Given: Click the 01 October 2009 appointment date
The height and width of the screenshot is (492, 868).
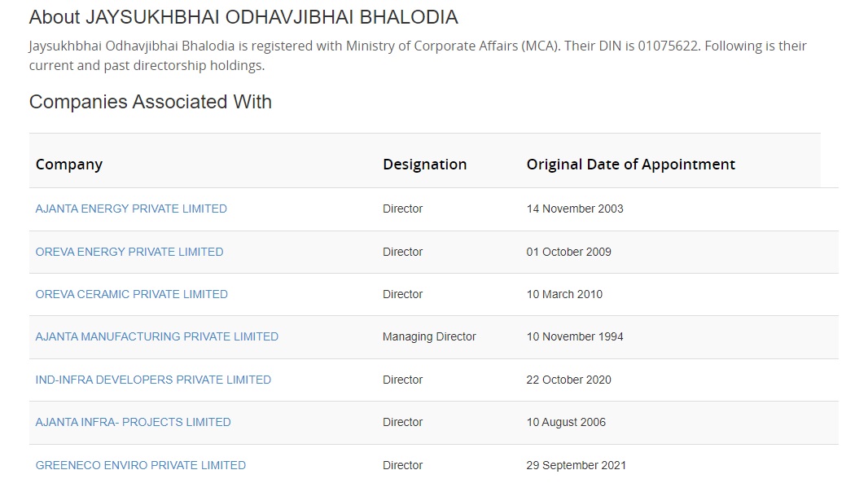Looking at the screenshot, I should click(568, 252).
